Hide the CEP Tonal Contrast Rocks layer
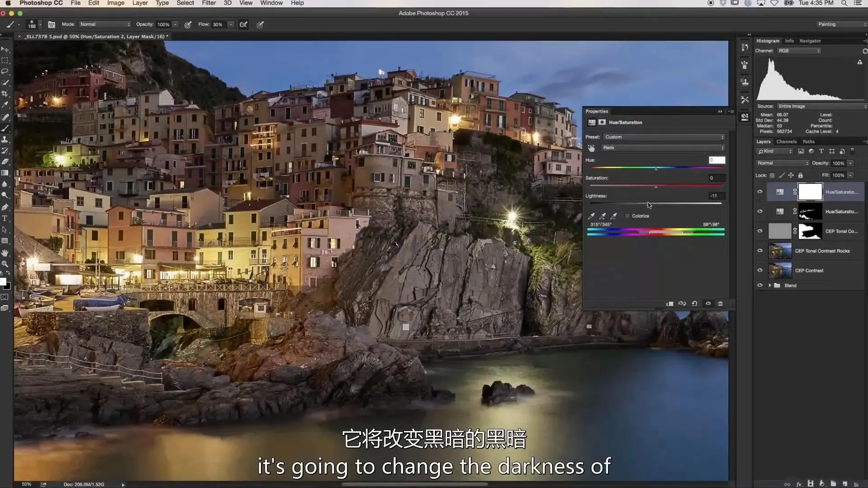 click(759, 251)
